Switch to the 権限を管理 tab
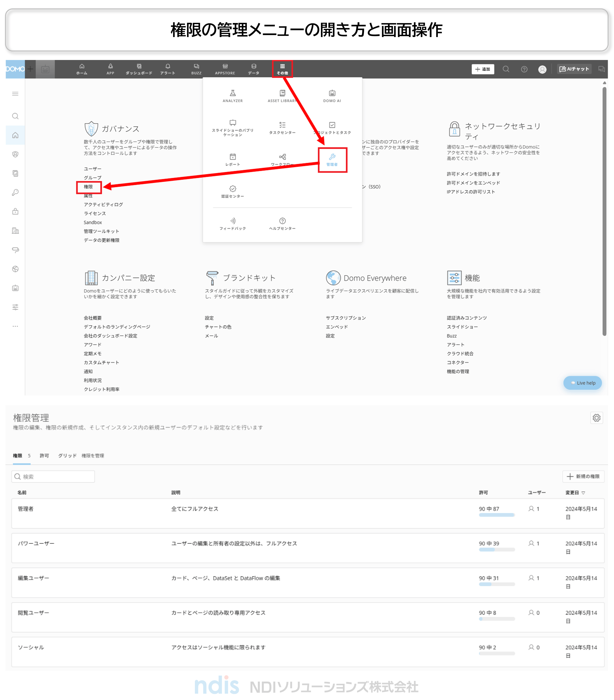Viewport: 614px width, 700px height. pos(92,456)
